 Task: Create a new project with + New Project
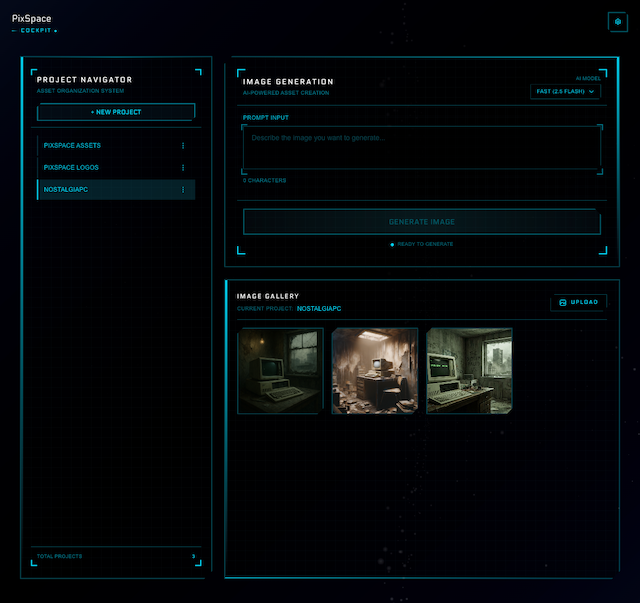[x=116, y=112]
